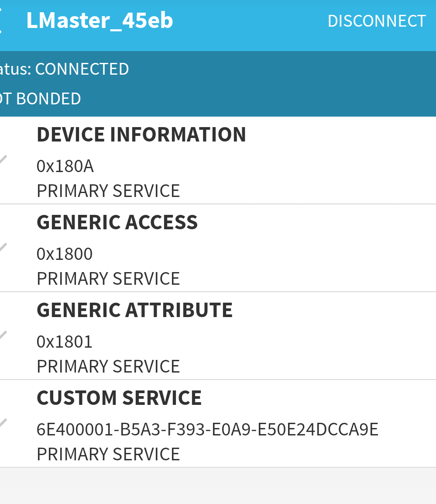
Task: Expand Device Information using its chevron
Action: [x=3, y=160]
